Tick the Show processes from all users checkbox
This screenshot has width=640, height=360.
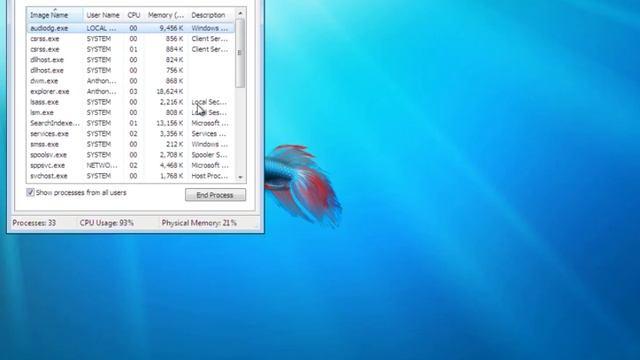30,192
